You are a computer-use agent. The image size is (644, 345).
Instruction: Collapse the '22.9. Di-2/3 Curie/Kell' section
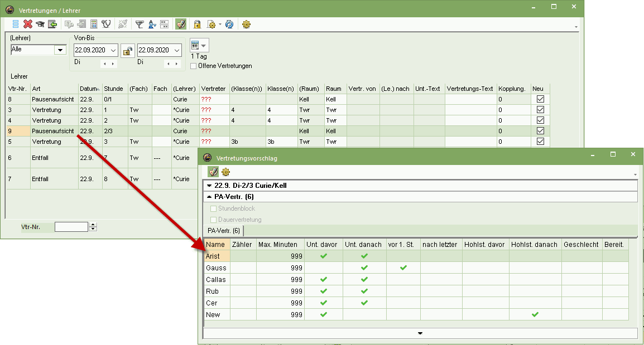point(209,186)
